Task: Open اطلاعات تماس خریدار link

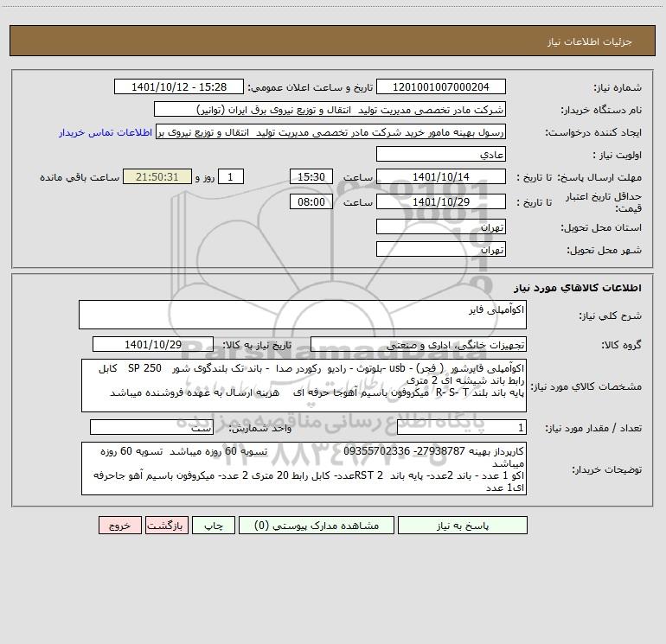Action: 106,132
